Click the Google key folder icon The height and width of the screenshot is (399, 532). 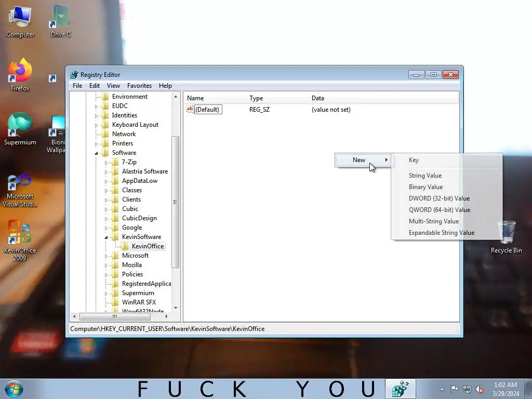(115, 228)
